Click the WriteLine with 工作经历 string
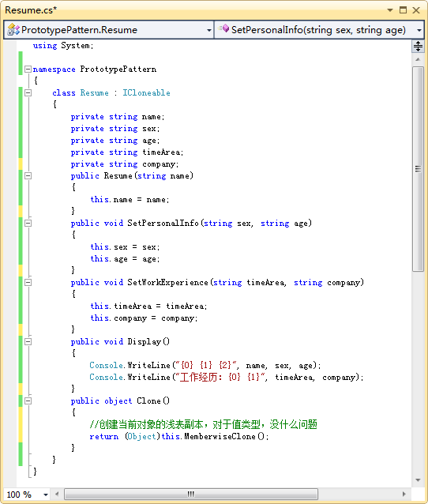428x504 pixels. [227, 377]
